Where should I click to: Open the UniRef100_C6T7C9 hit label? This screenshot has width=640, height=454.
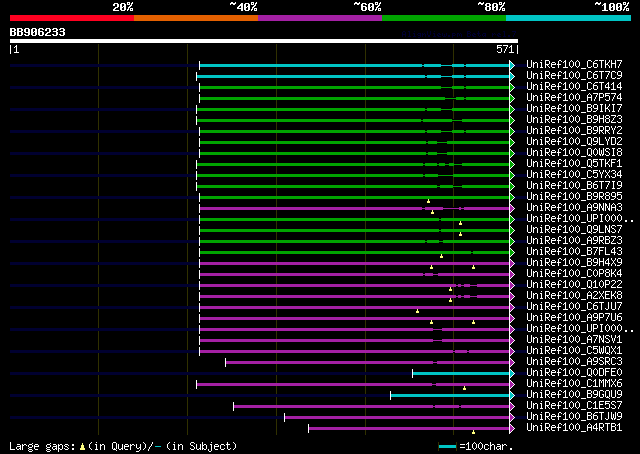tap(574, 75)
